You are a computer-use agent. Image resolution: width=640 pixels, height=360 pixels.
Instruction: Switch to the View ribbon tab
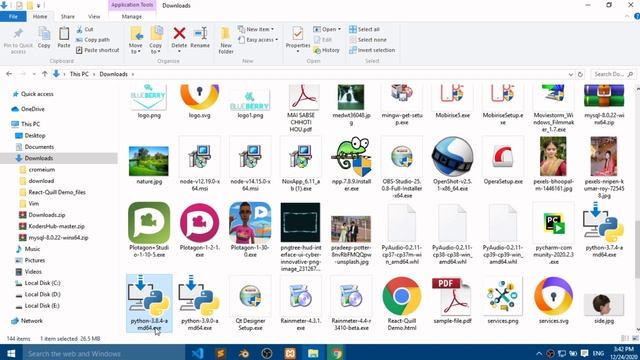94,16
